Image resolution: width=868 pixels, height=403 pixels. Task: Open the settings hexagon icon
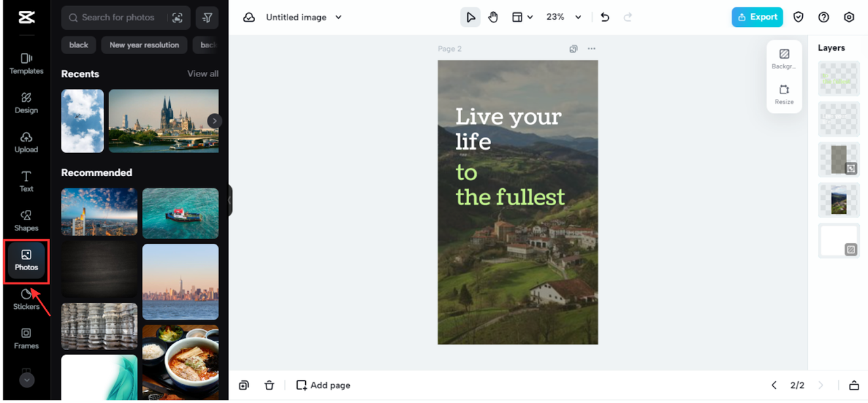click(849, 18)
